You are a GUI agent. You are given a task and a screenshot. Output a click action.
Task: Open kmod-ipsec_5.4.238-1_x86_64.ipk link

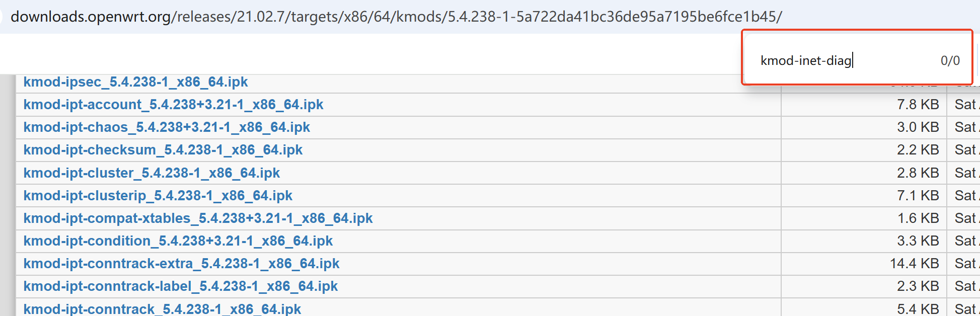[x=135, y=82]
